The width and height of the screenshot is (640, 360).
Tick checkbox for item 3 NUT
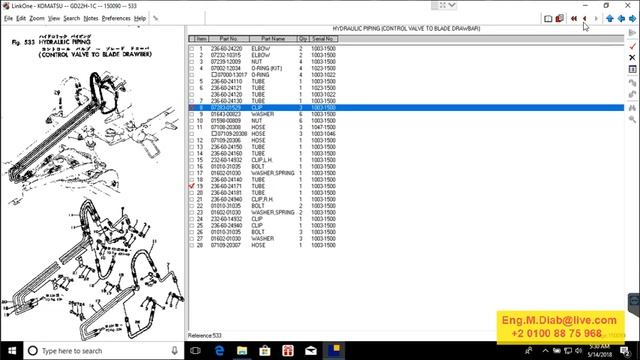coord(192,62)
